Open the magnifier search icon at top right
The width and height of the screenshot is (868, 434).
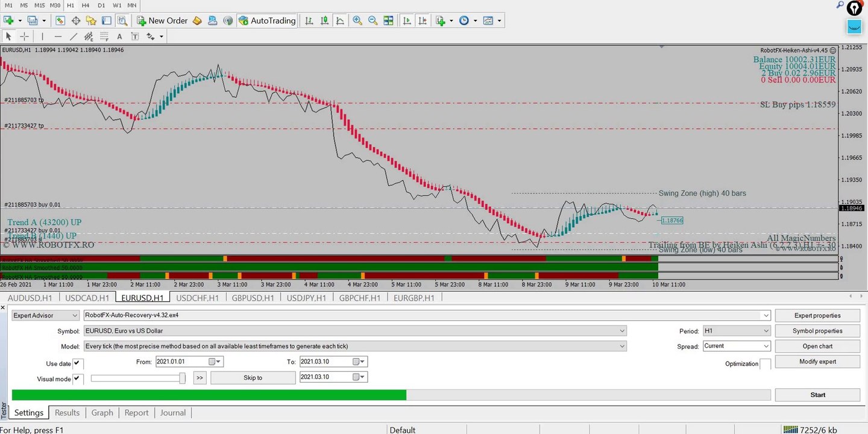point(840,5)
